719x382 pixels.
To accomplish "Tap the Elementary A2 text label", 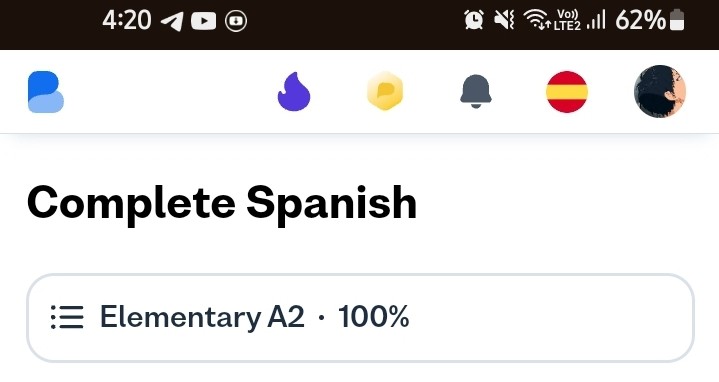I will click(x=202, y=317).
